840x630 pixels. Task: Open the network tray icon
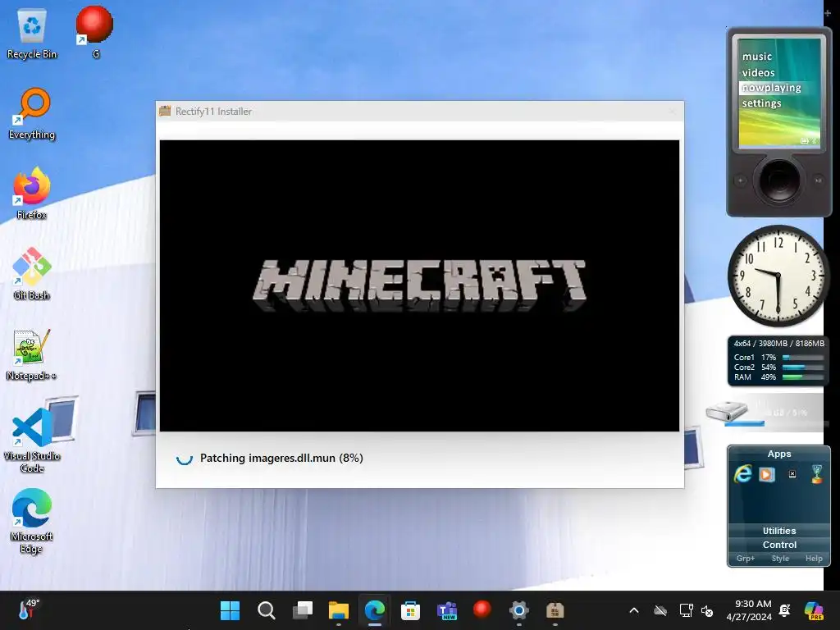[x=687, y=610]
